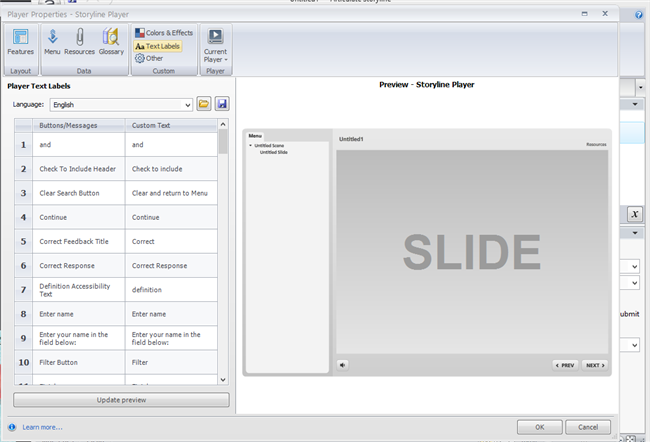Click the scroll up arrow of labels table
Viewport: 650px width, 442px height.
223,124
